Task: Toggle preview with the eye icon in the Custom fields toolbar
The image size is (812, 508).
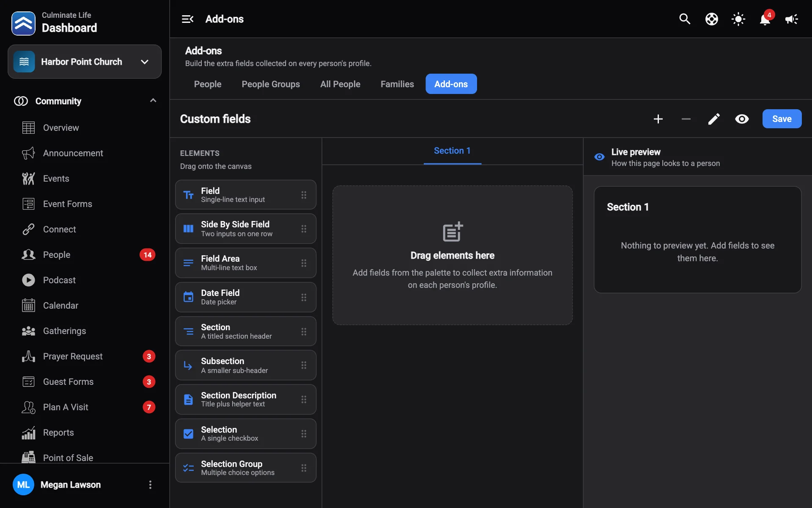Action: pyautogui.click(x=742, y=119)
